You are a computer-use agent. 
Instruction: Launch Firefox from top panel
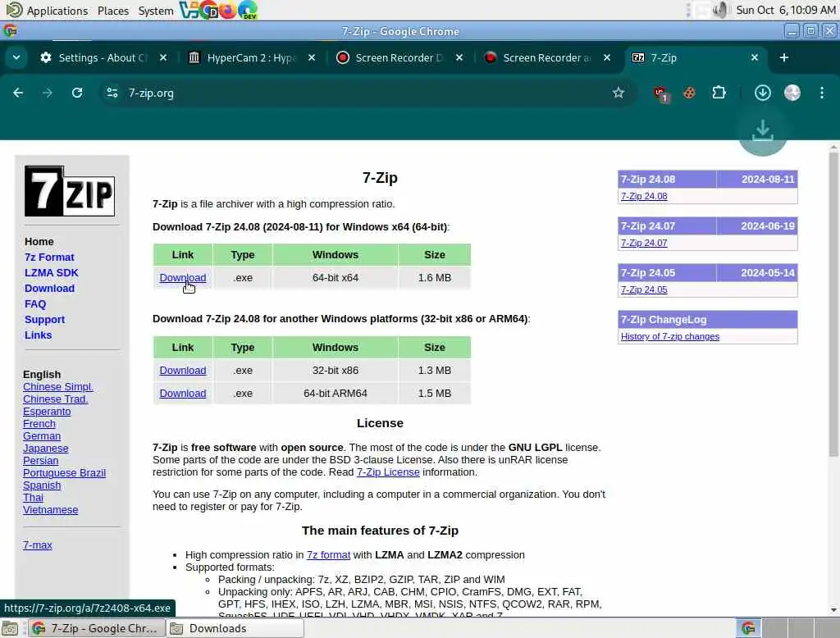click(x=228, y=10)
